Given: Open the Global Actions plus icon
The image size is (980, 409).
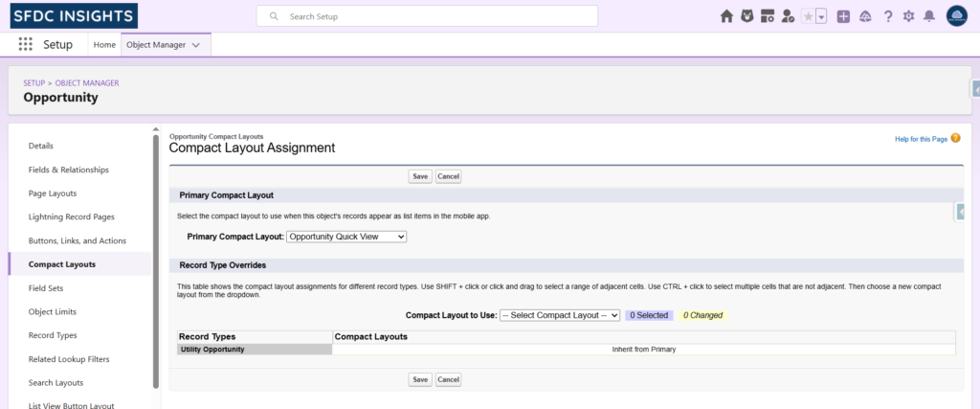Looking at the screenshot, I should point(843,16).
